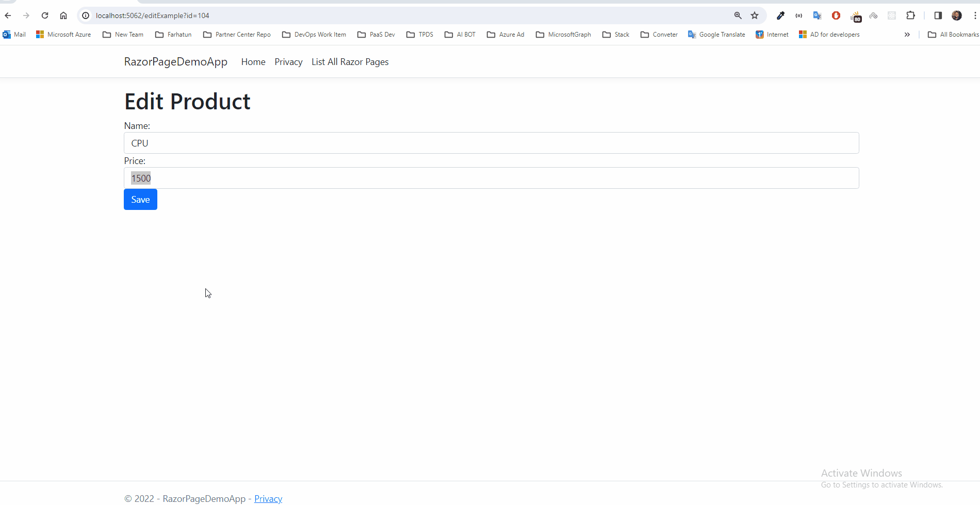Open the AdBlock extension icon
Screen dimensions: 980x505
pyautogui.click(x=836, y=15)
